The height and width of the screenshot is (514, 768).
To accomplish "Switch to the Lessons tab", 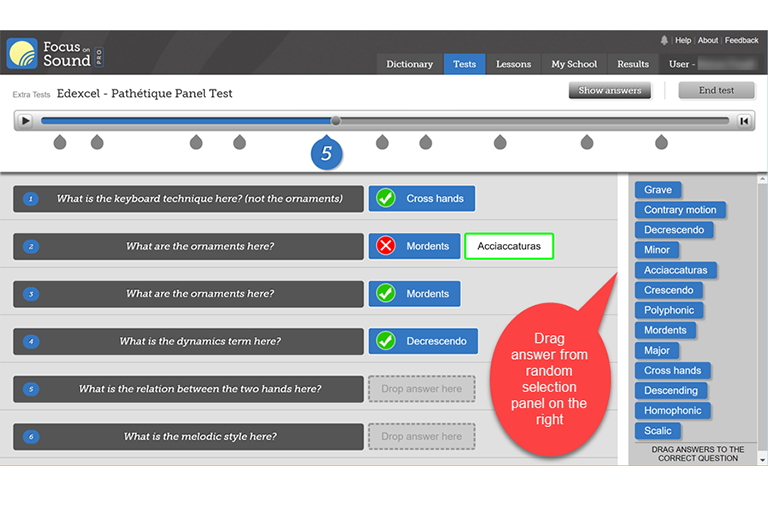I will click(x=513, y=64).
